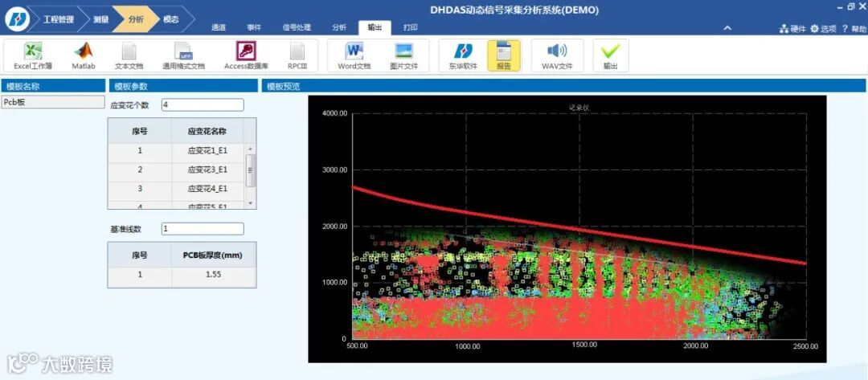The width and height of the screenshot is (868, 380).
Task: Choose the 东华软件 format icon
Action: tap(463, 56)
